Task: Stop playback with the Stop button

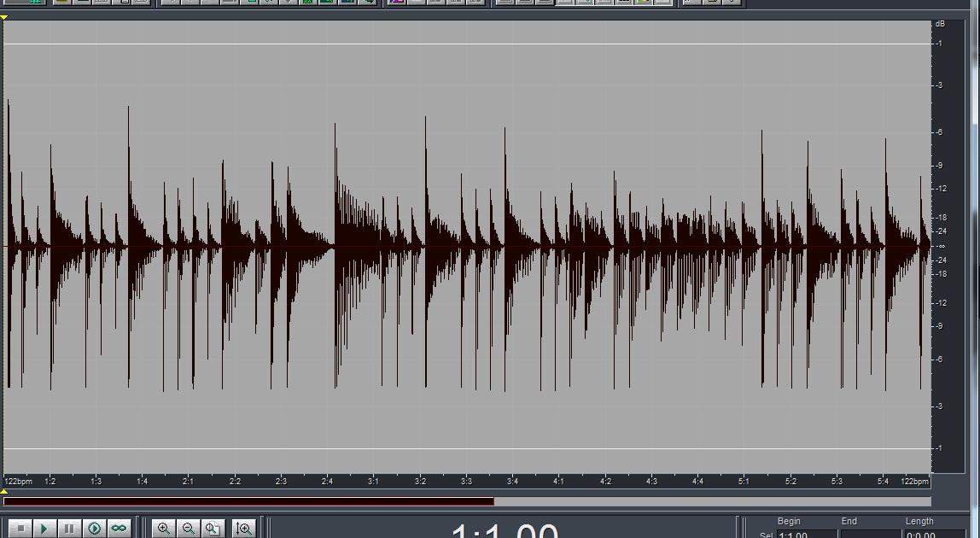Action: 20,529
